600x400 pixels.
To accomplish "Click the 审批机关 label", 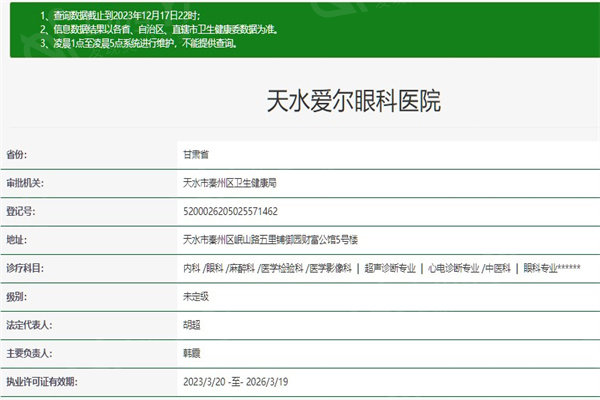I will (x=25, y=183).
